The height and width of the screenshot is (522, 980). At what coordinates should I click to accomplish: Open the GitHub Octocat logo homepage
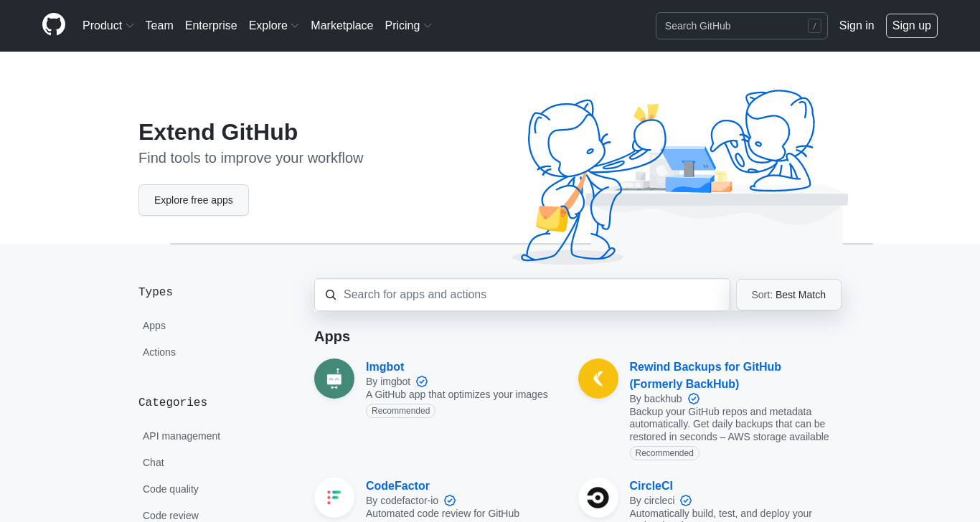click(54, 25)
